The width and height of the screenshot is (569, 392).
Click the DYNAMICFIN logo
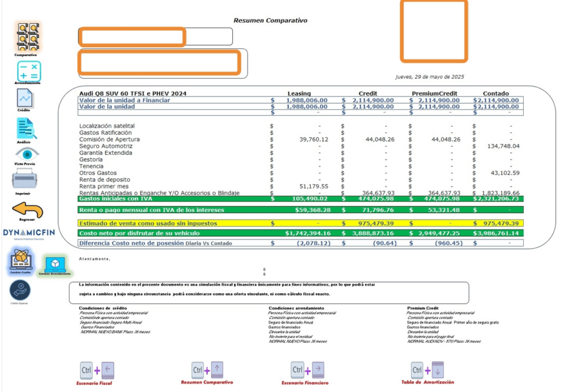click(29, 232)
